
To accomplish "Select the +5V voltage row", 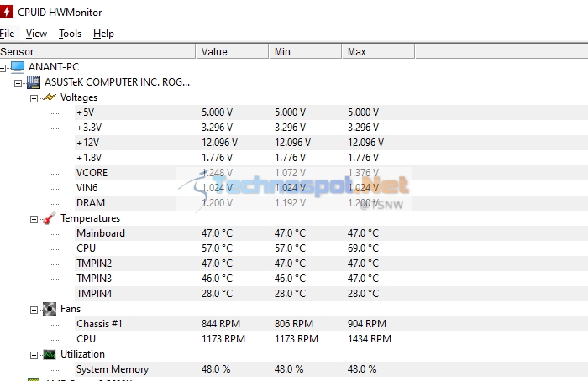I will click(331, 112).
